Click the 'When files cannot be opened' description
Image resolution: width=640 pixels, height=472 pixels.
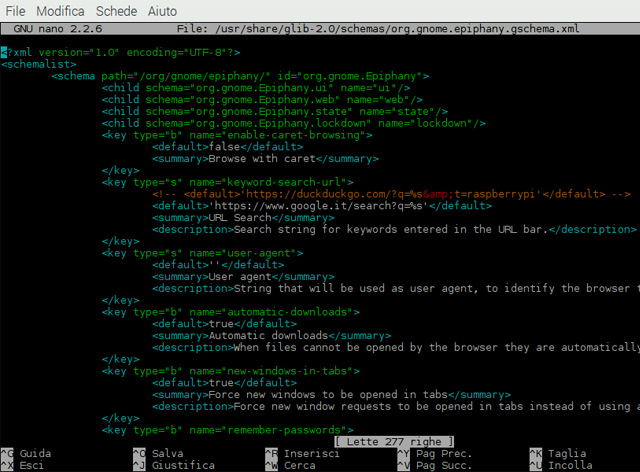click(x=396, y=348)
